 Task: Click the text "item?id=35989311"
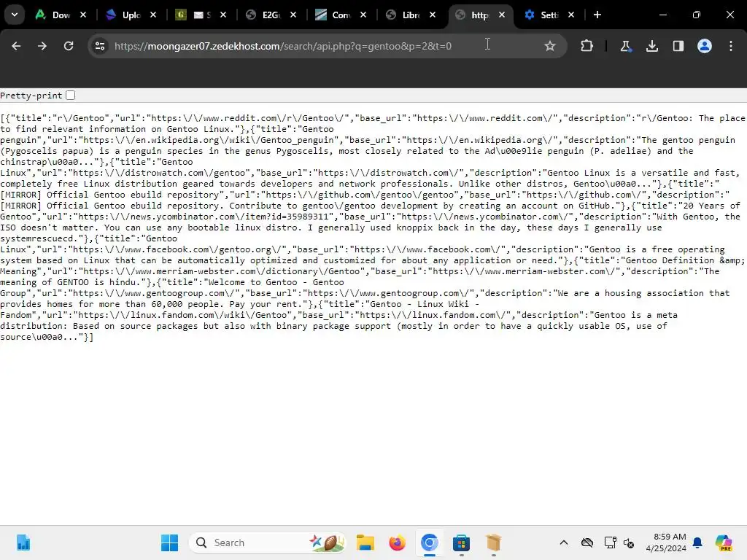287,217
